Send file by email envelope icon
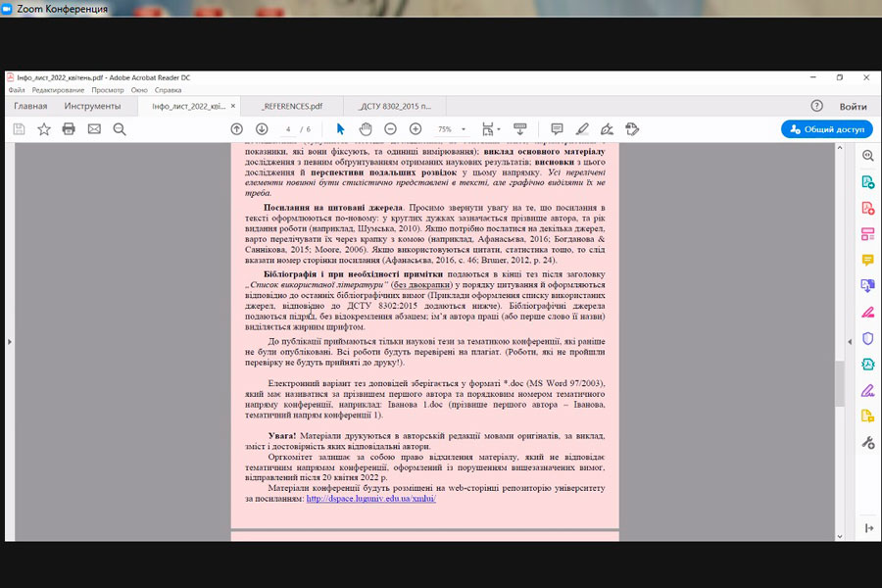The image size is (882, 588). pyautogui.click(x=94, y=128)
